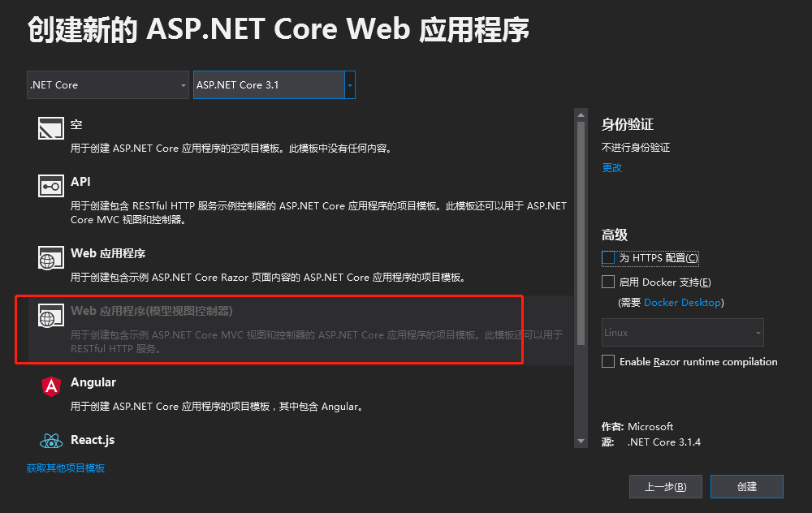Viewport: 812px width, 513px height.
Task: Select the Web 应用程序 template title
Action: point(108,253)
